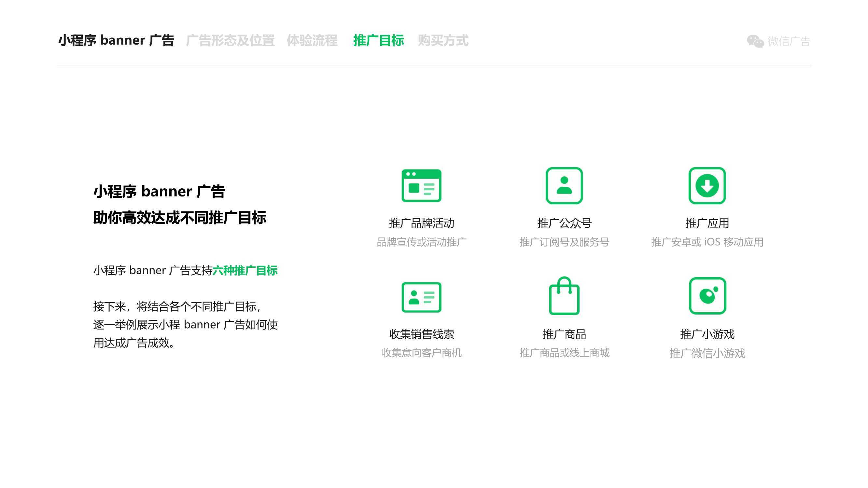Click the mini game icon
The height and width of the screenshot is (488, 868).
click(707, 296)
